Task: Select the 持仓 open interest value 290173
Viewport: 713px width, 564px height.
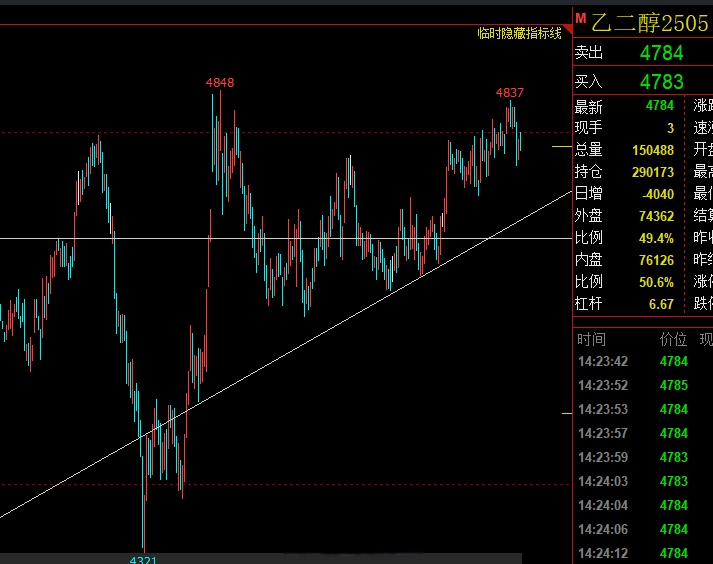Action: 653,172
